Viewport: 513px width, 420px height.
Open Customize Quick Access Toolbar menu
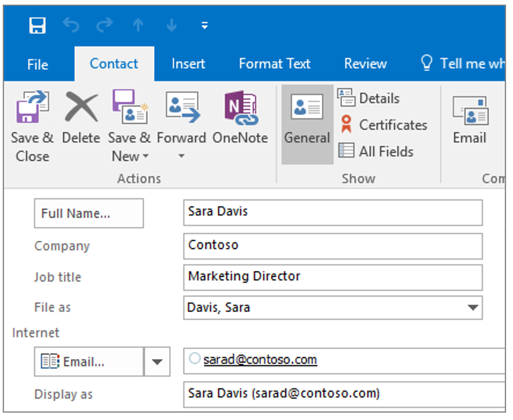[205, 25]
